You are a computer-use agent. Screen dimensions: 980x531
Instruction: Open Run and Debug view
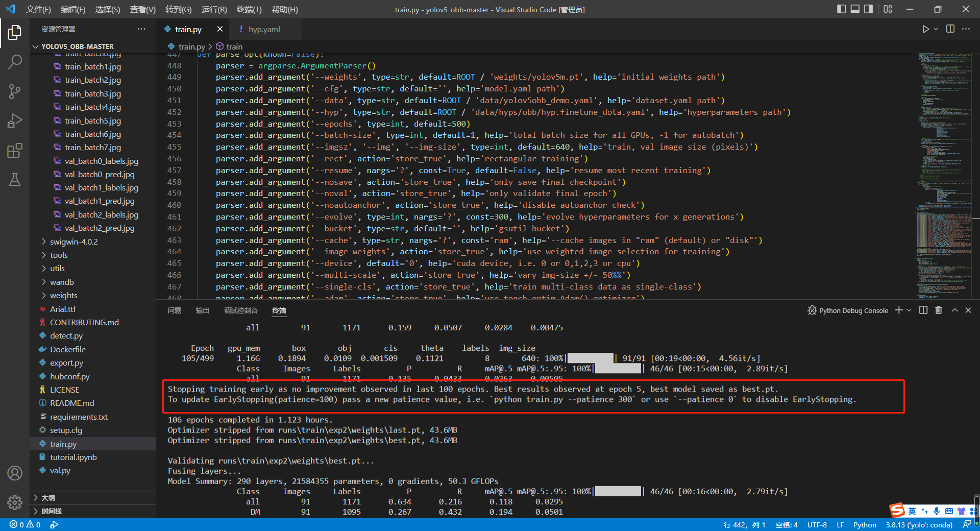[x=15, y=121]
